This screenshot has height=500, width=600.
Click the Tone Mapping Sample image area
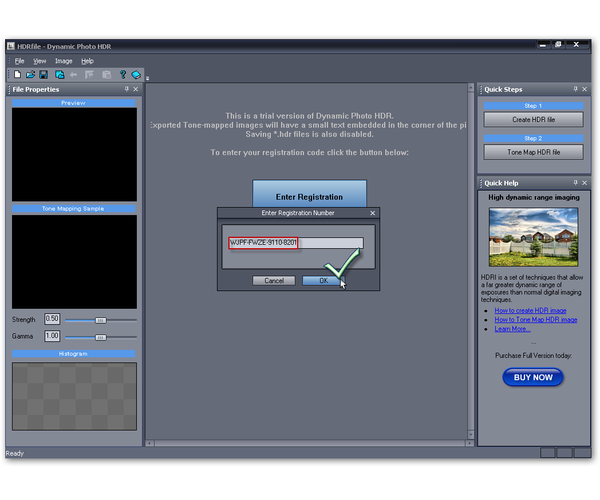(x=74, y=262)
